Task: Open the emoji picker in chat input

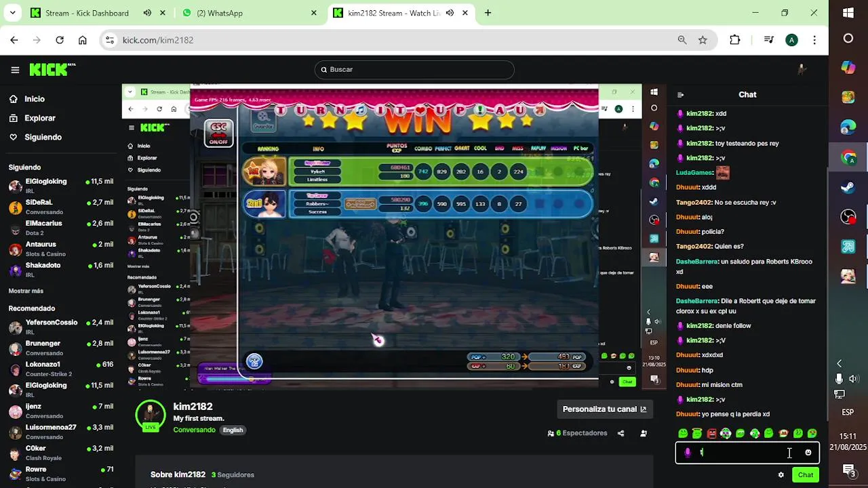Action: click(x=808, y=453)
